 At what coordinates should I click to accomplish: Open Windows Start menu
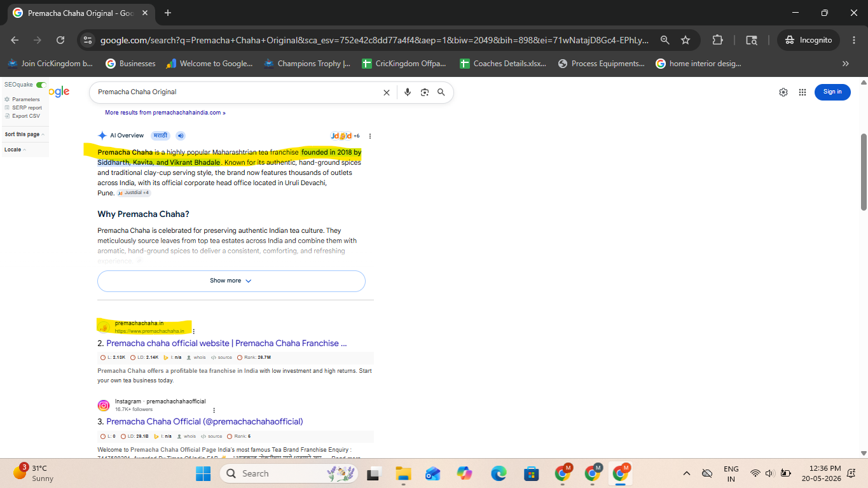[x=203, y=473]
